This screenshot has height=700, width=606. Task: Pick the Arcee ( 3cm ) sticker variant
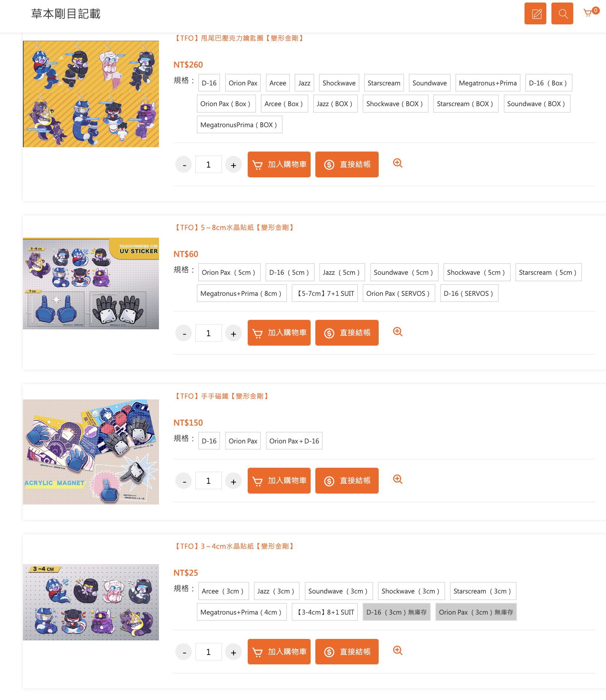point(223,591)
